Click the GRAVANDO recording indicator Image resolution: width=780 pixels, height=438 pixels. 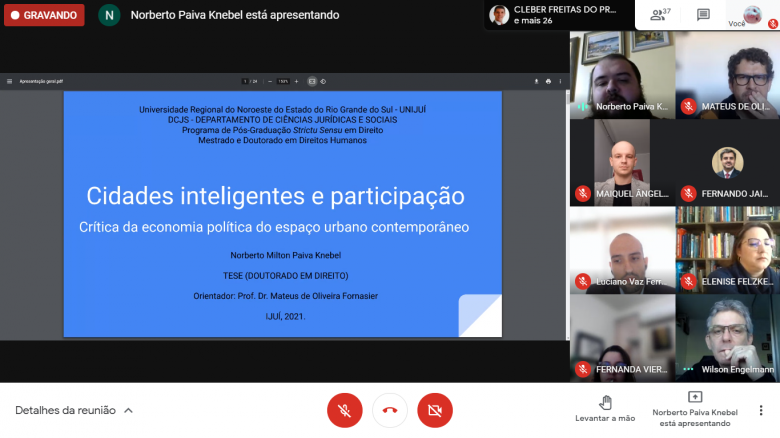44,15
